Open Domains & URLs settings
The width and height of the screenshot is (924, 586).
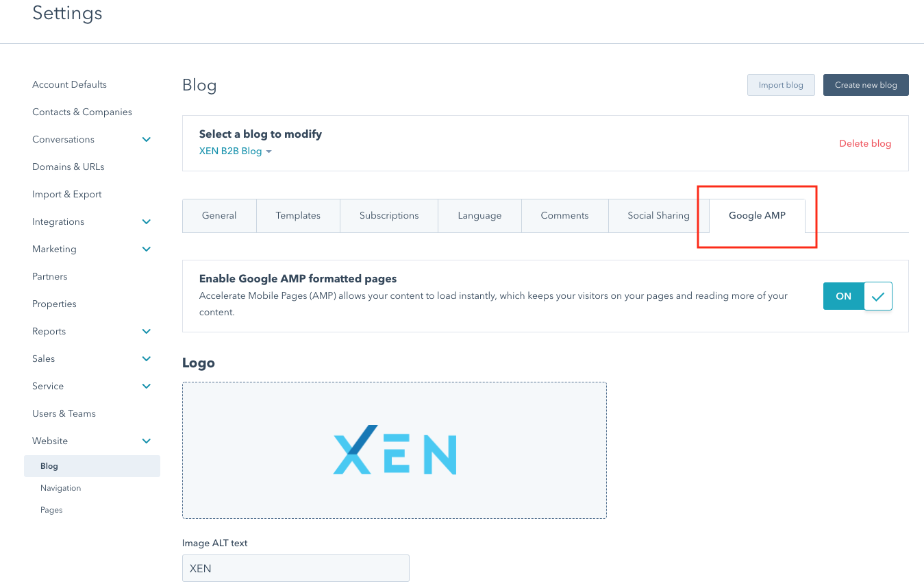(68, 167)
